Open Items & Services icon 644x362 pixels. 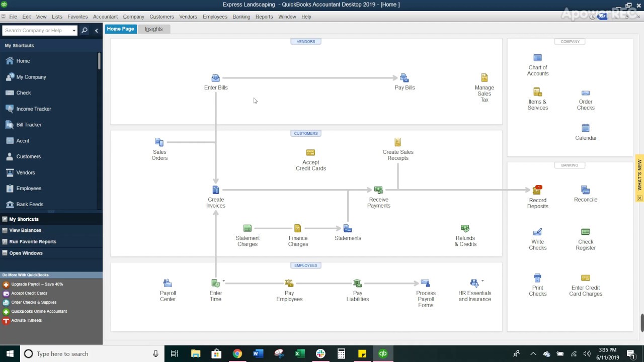coord(537,92)
